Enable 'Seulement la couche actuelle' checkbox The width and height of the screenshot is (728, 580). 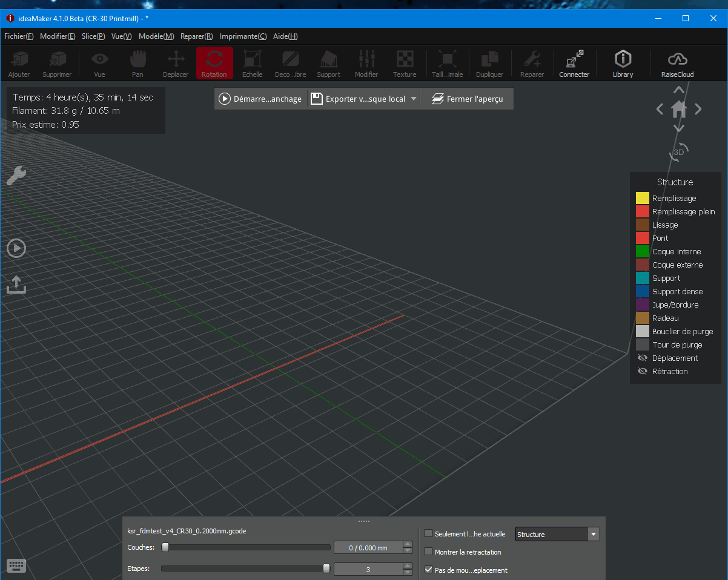pos(429,533)
